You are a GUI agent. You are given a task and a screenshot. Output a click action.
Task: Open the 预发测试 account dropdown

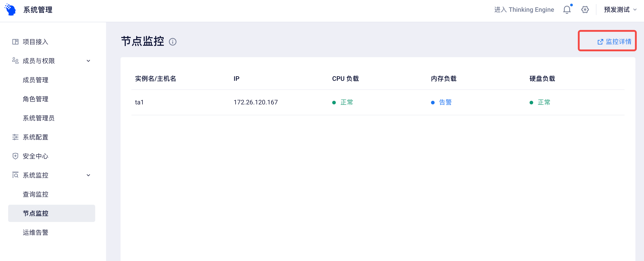(x=620, y=10)
